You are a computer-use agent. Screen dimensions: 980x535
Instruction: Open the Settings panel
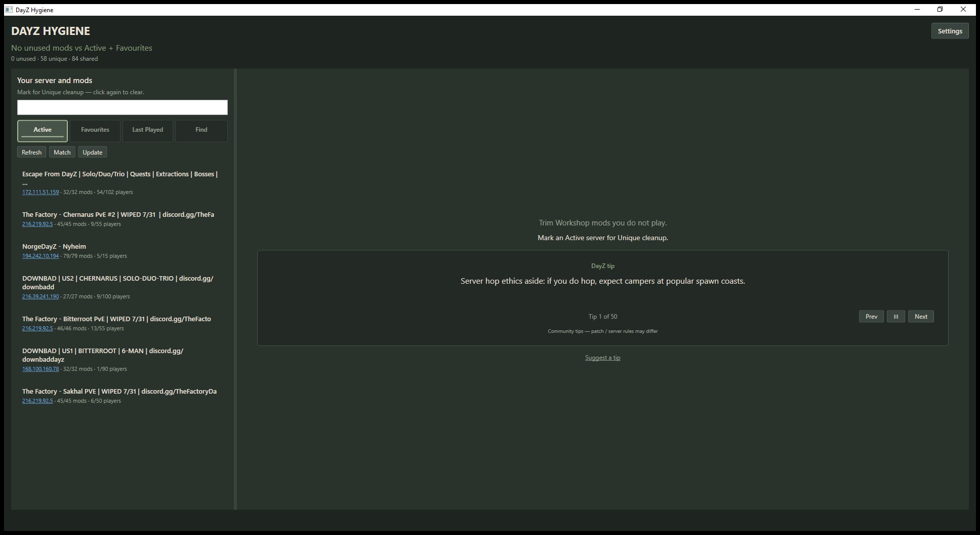tap(950, 31)
